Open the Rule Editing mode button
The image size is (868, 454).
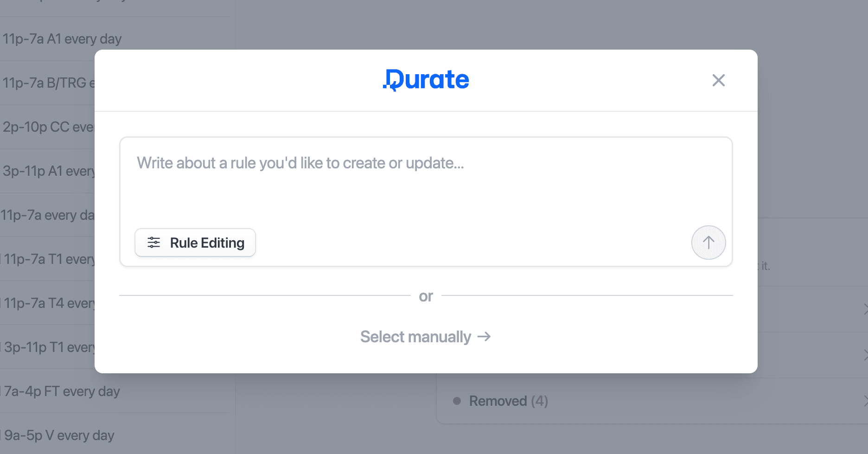tap(195, 243)
